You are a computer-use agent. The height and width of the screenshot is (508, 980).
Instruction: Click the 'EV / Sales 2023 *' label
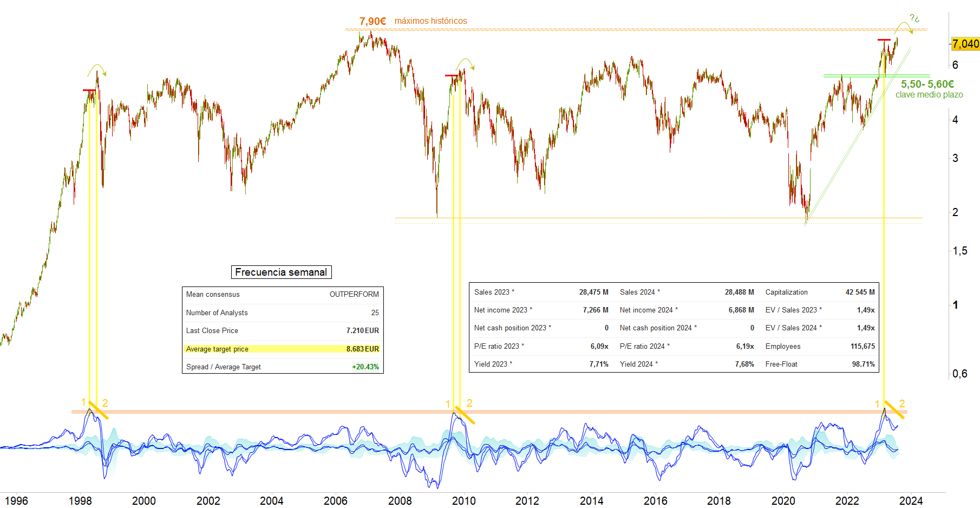click(793, 310)
